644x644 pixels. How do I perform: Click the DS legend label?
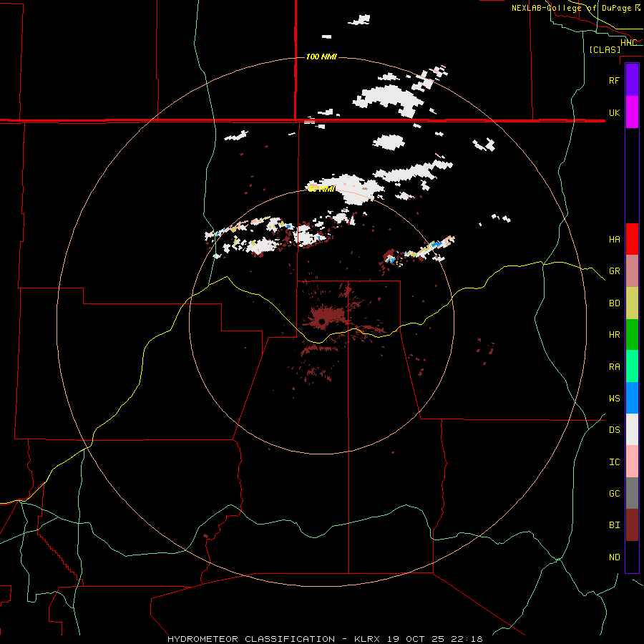pos(614,430)
